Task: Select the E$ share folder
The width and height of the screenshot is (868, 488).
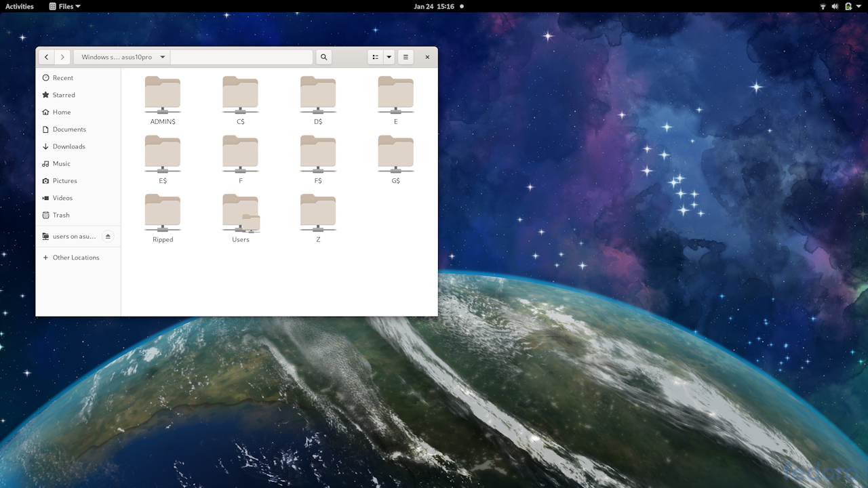Action: [x=163, y=159]
